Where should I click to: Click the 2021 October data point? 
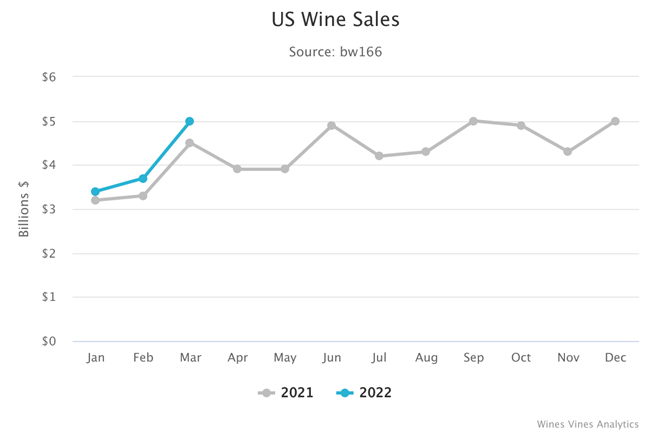tap(520, 126)
